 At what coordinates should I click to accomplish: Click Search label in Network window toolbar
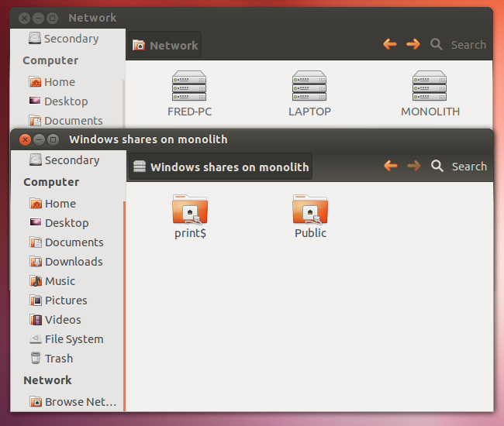[468, 45]
